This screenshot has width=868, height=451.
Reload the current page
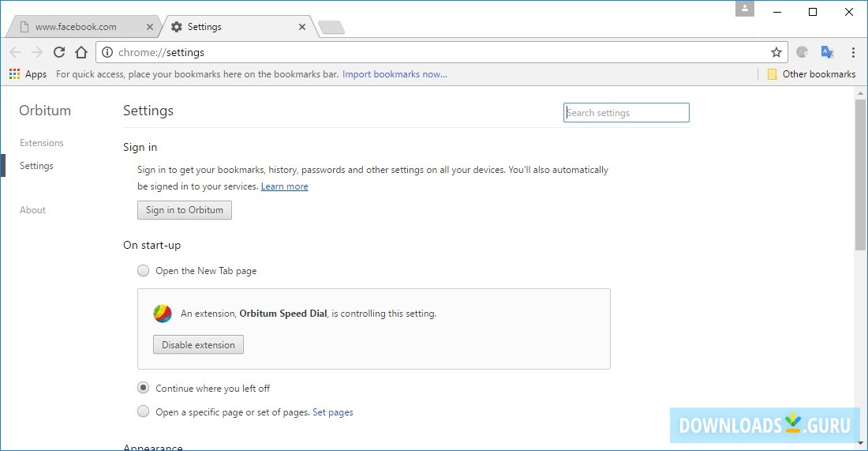point(59,52)
